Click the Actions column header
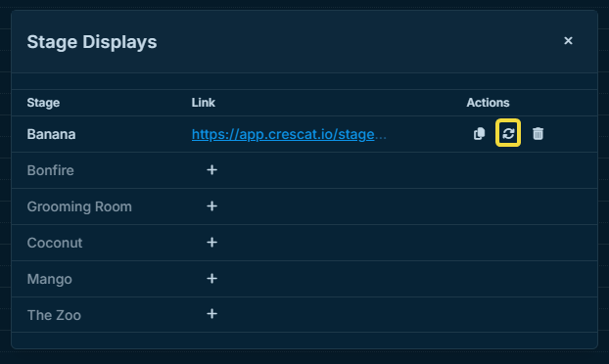The width and height of the screenshot is (609, 364). coord(488,103)
